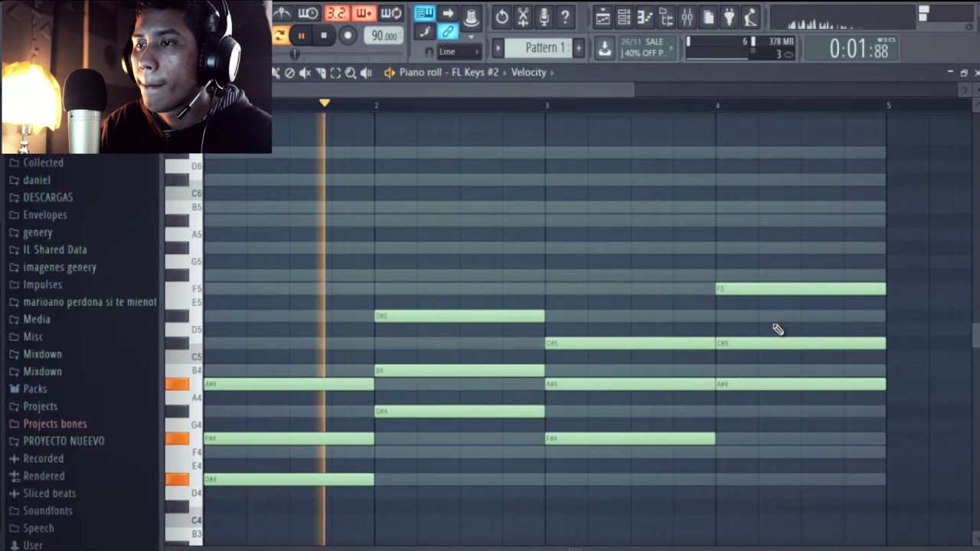Open the piano roll view icon
980x551 pixels.
[645, 16]
